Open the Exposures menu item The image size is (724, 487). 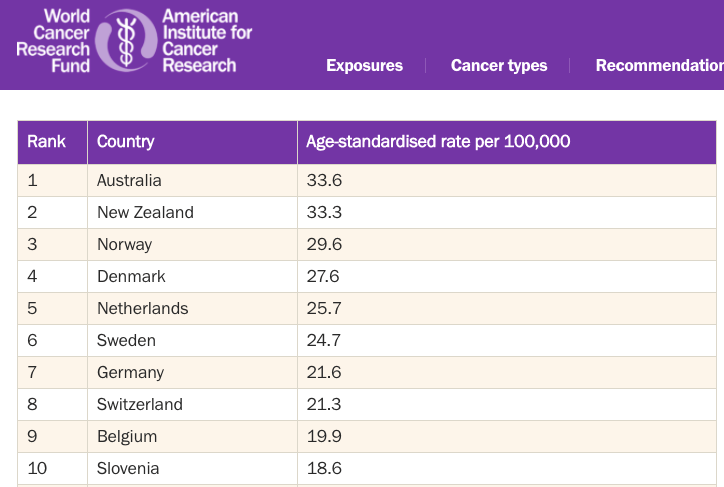[364, 66]
